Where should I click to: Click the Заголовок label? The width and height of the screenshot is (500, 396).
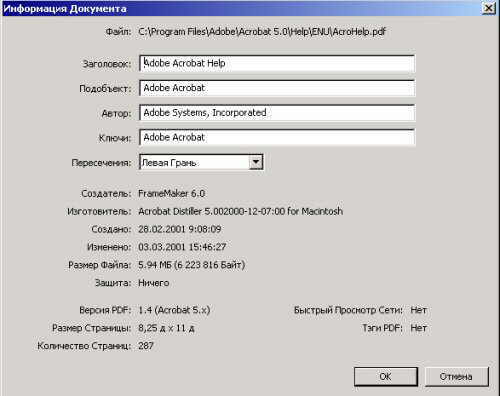click(x=107, y=64)
